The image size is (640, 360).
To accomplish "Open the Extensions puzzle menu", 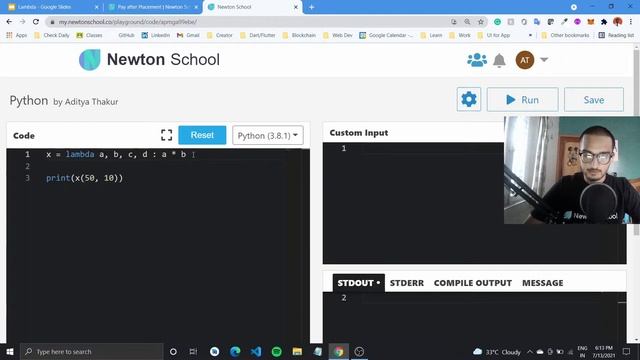I will click(x=604, y=22).
